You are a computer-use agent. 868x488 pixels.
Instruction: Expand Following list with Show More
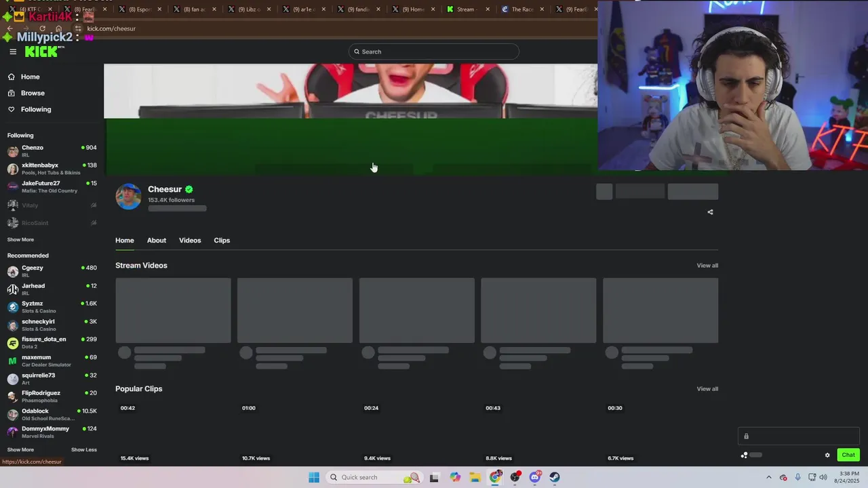pyautogui.click(x=20, y=239)
